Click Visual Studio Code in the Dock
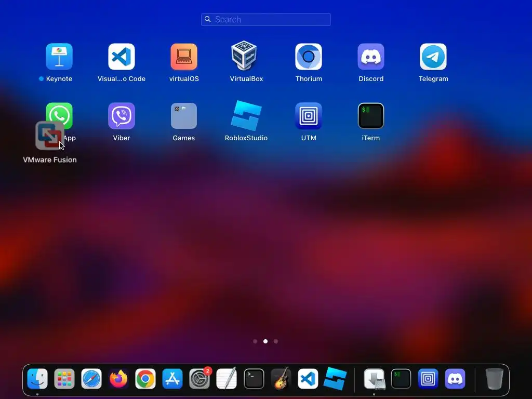The height and width of the screenshot is (399, 532). [x=308, y=379]
